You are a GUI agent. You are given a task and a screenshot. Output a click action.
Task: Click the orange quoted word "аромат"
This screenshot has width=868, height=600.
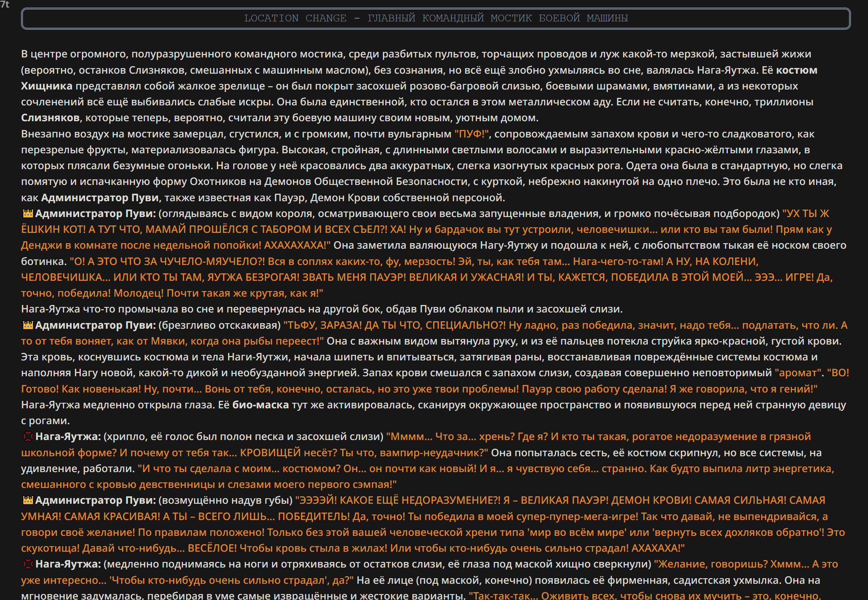click(x=798, y=373)
